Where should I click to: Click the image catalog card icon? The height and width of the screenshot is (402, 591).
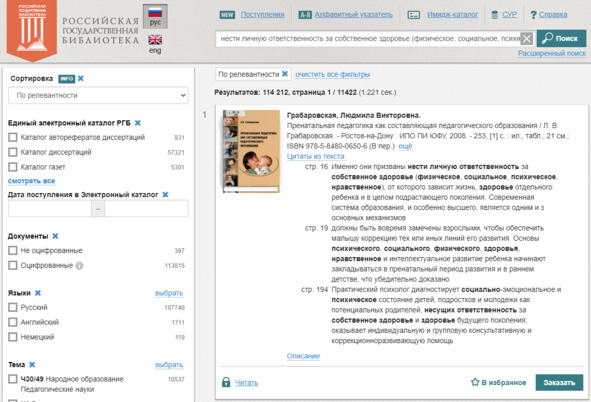(414, 15)
